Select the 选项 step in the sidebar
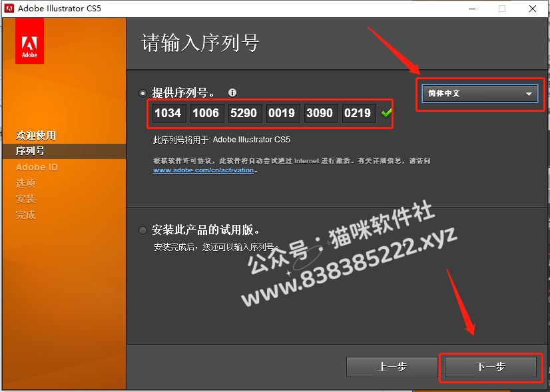550x392 pixels. click(x=25, y=183)
